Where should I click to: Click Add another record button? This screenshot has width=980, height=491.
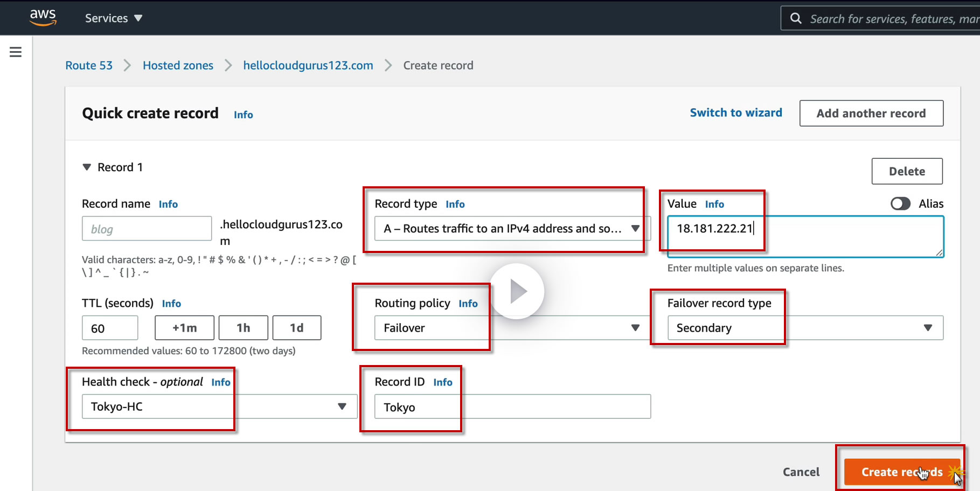pyautogui.click(x=871, y=114)
